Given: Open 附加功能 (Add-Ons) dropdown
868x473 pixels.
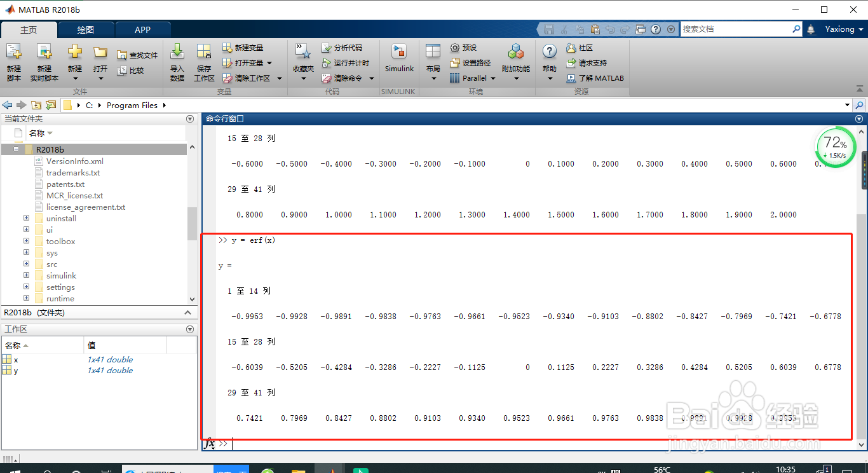Looking at the screenshot, I should 516,78.
